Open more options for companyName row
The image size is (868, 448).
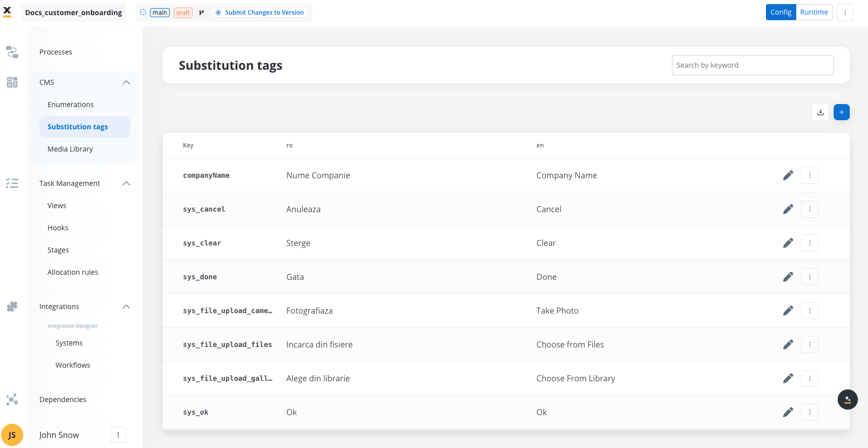(x=810, y=175)
